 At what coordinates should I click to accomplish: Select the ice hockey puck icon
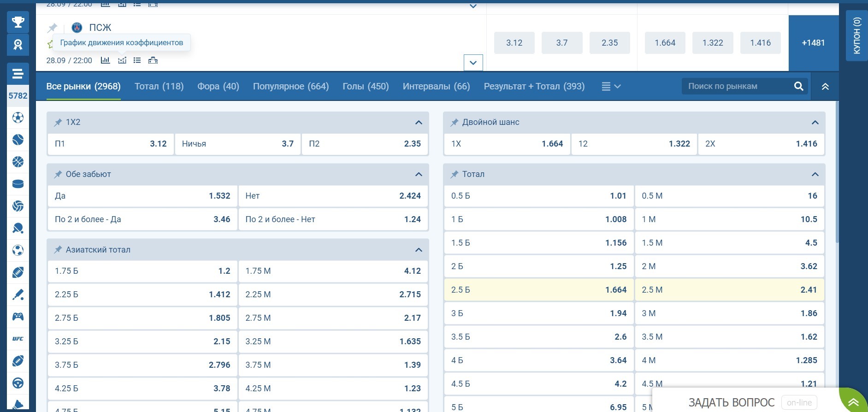[x=18, y=184]
